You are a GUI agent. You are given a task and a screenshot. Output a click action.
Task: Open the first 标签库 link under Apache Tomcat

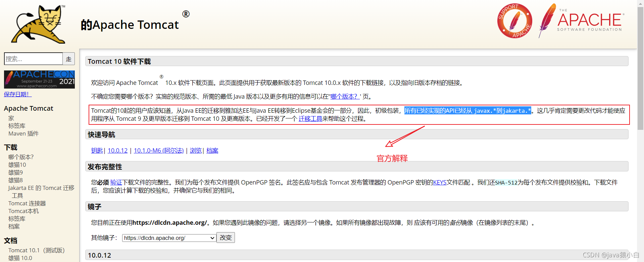17,126
